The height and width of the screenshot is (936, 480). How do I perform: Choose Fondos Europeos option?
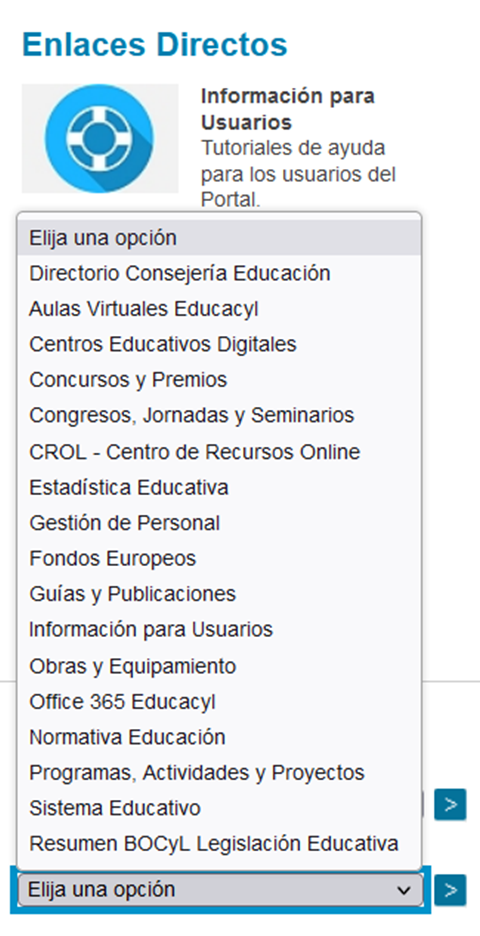point(219,558)
